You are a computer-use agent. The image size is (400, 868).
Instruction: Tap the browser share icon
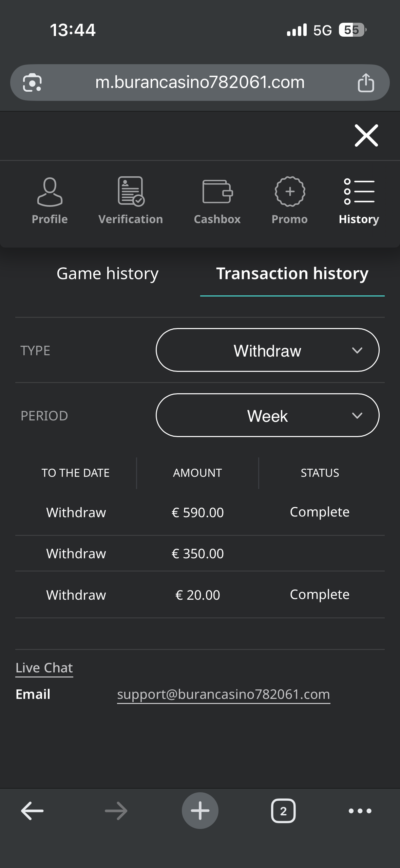pos(366,83)
